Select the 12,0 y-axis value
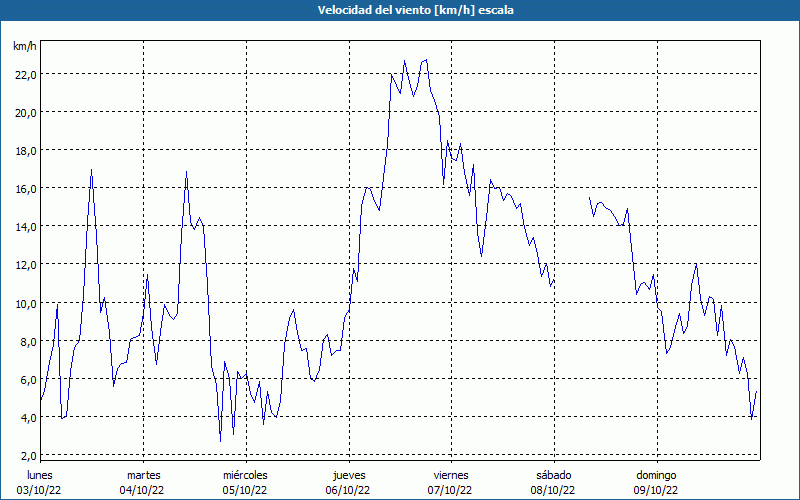The width and height of the screenshot is (800, 500). pyautogui.click(x=26, y=265)
